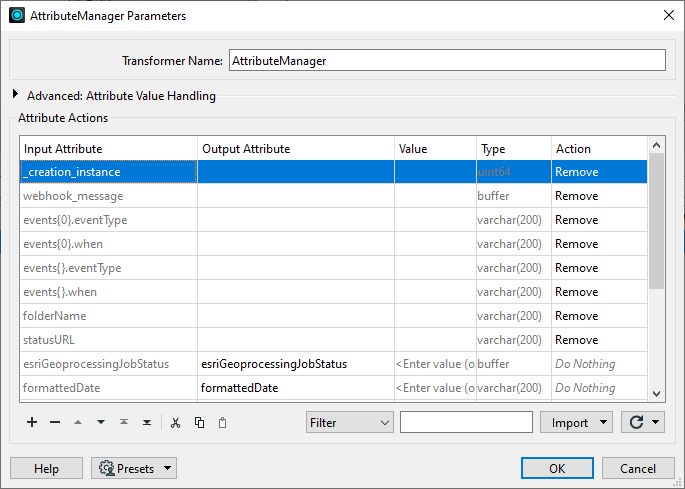Click the Input Attribute column header

point(108,149)
